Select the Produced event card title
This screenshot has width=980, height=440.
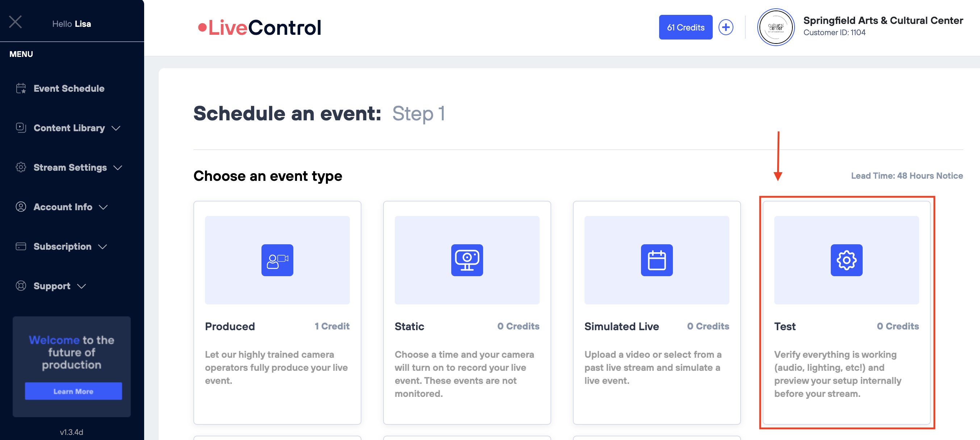coord(230,326)
